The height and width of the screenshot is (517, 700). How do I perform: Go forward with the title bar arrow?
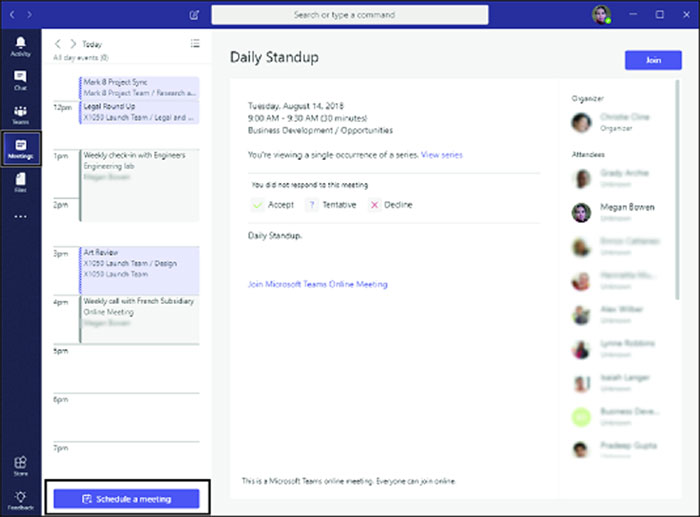coord(29,15)
